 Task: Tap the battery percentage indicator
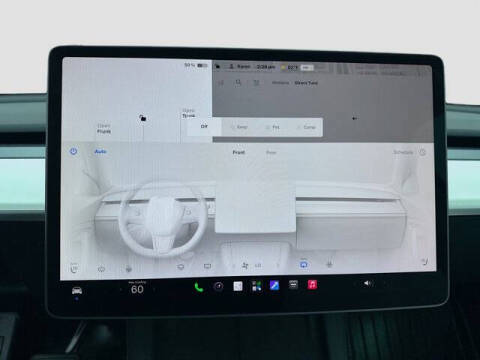[196, 65]
